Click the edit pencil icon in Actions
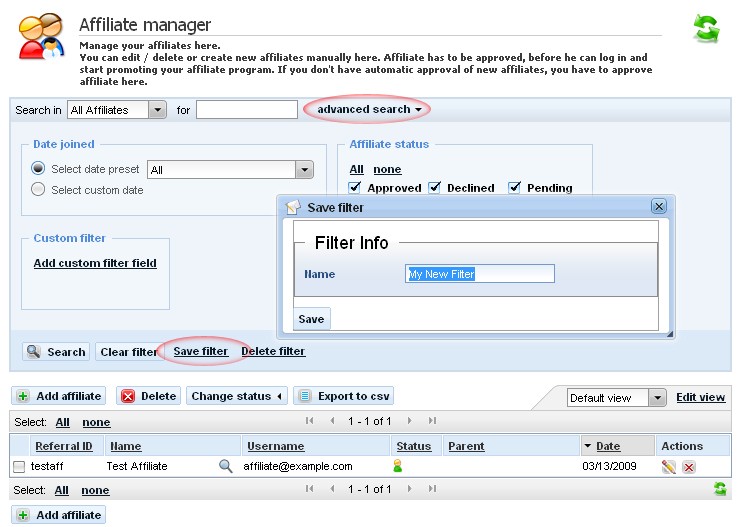 669,467
